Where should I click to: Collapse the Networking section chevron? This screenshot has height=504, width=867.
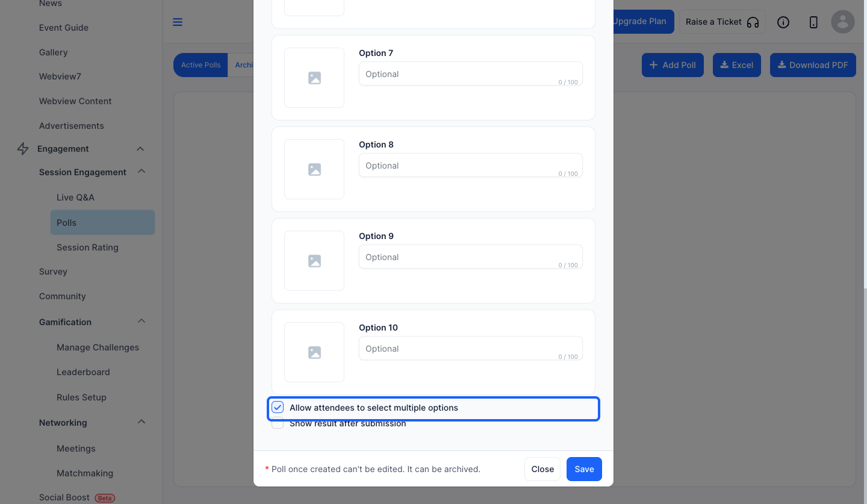point(141,422)
